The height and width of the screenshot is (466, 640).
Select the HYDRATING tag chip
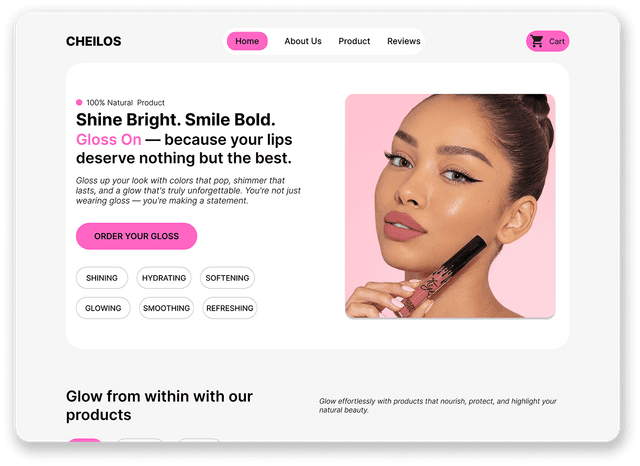[x=164, y=278]
